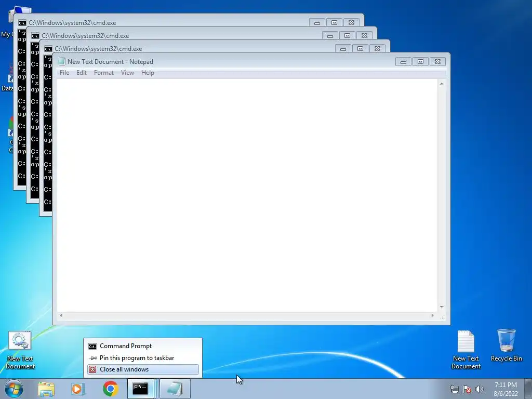
Task: Maximize the middle cmd.exe window
Action: click(x=347, y=36)
